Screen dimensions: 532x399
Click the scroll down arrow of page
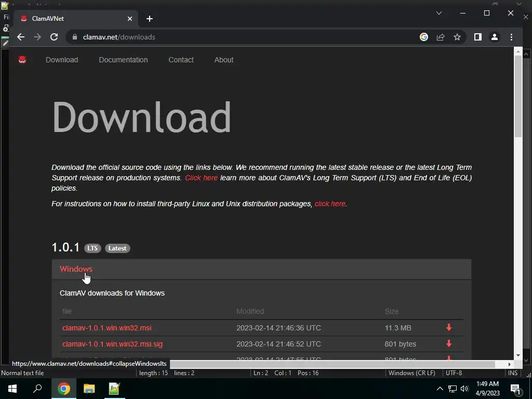tap(518, 355)
